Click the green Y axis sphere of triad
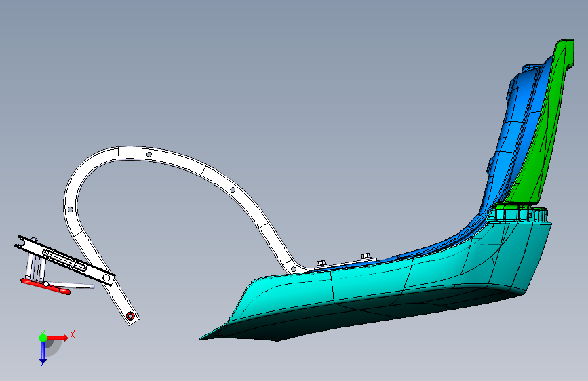Screen dimensions: 588x381 point(43,338)
